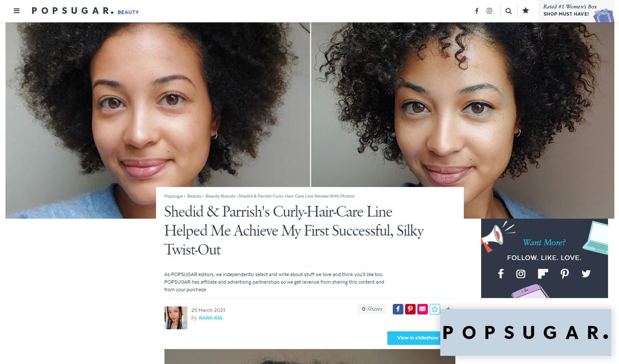Open author Kara Kia's profile link

[210, 318]
